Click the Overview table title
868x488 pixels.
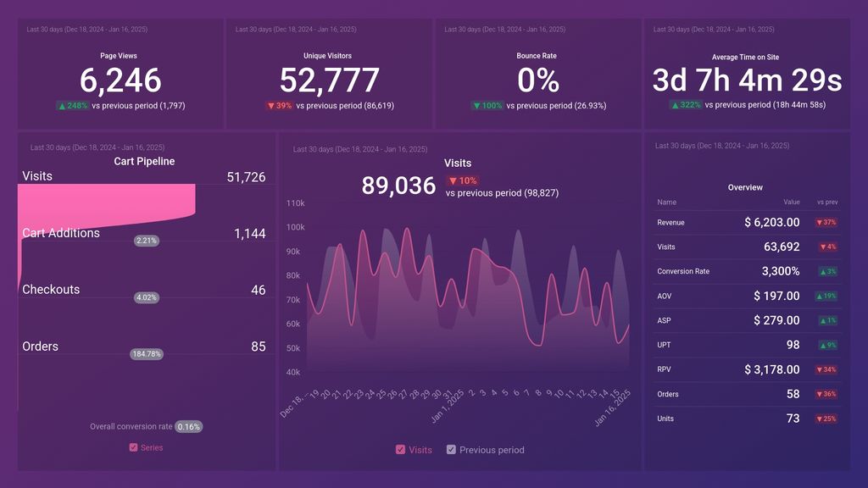tap(745, 187)
